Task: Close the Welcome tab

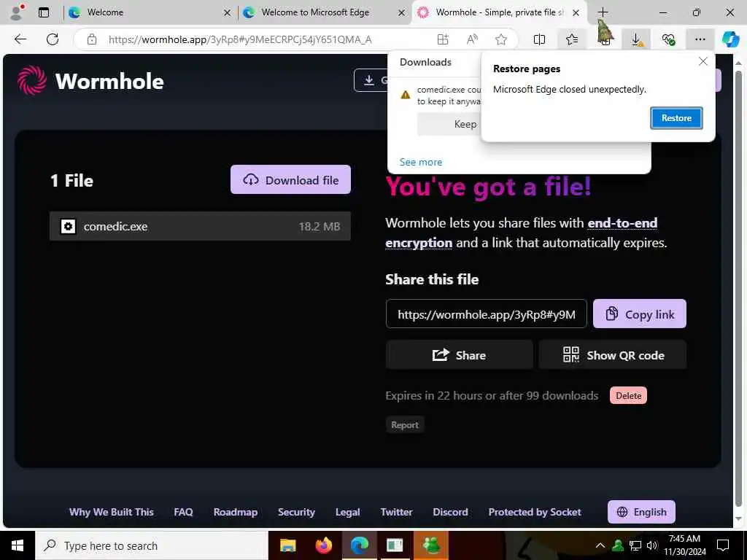Action: click(228, 13)
